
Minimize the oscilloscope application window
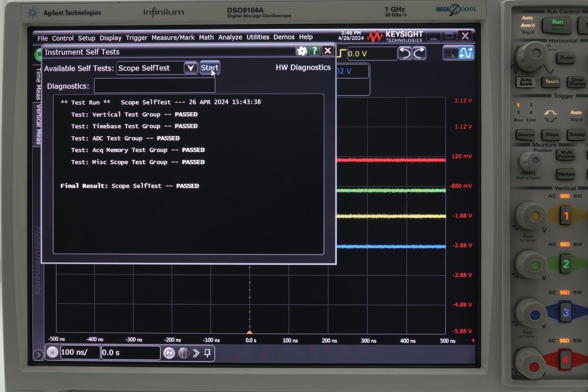pyautogui.click(x=434, y=36)
